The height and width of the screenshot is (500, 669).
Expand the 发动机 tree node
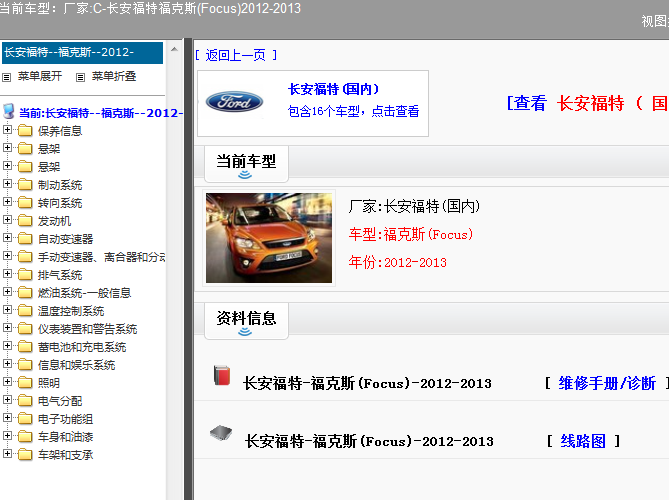(x=7, y=219)
